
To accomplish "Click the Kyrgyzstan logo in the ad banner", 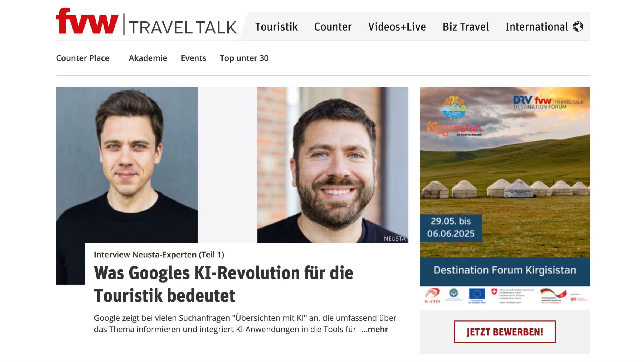I will (454, 116).
